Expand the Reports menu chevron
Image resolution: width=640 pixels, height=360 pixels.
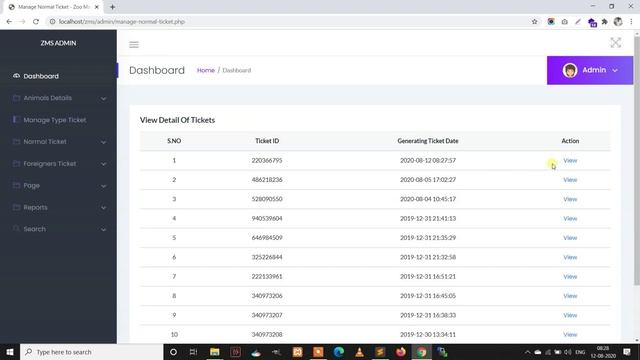[104, 208]
